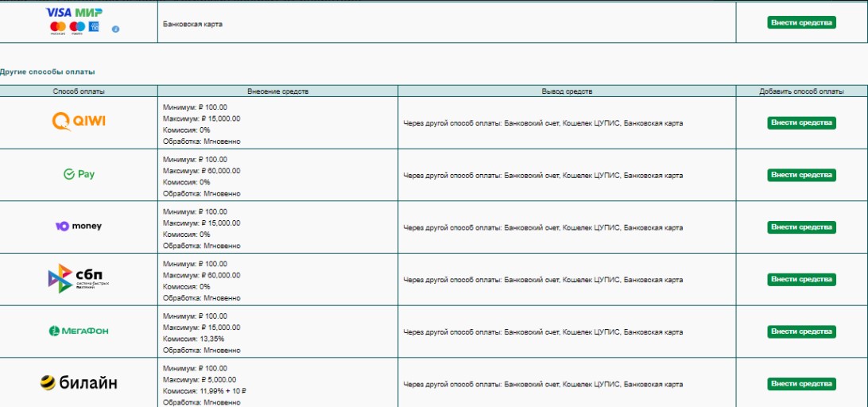Click the Visa logo
868x407 pixels.
coord(59,12)
